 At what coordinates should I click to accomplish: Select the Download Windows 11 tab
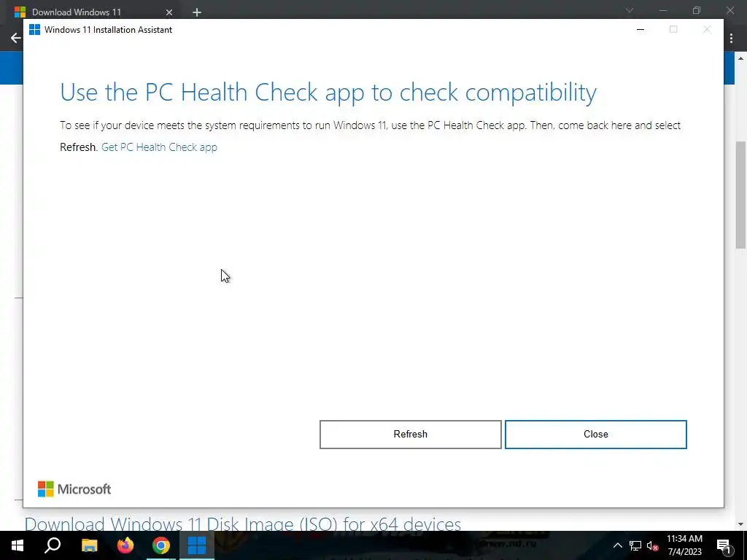[93, 12]
